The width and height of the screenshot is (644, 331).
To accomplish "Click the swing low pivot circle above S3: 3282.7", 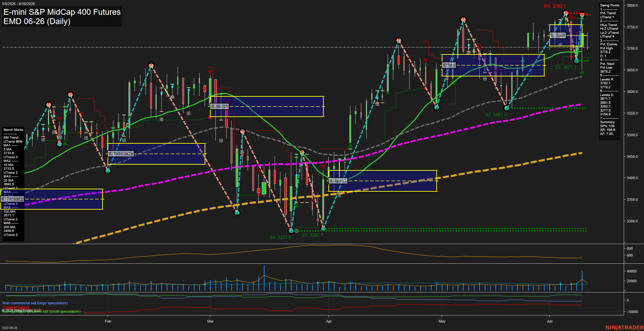I will click(x=323, y=228).
